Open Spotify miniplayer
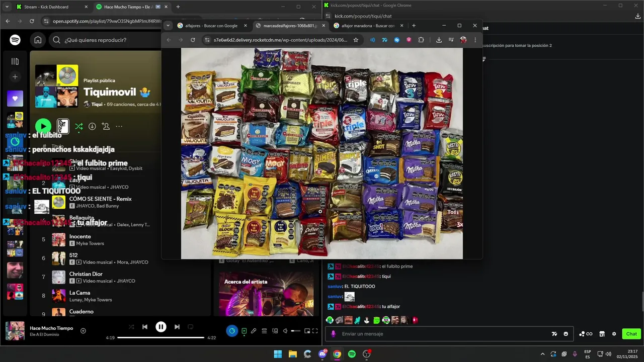This screenshot has width=644, height=362. pos(307,331)
